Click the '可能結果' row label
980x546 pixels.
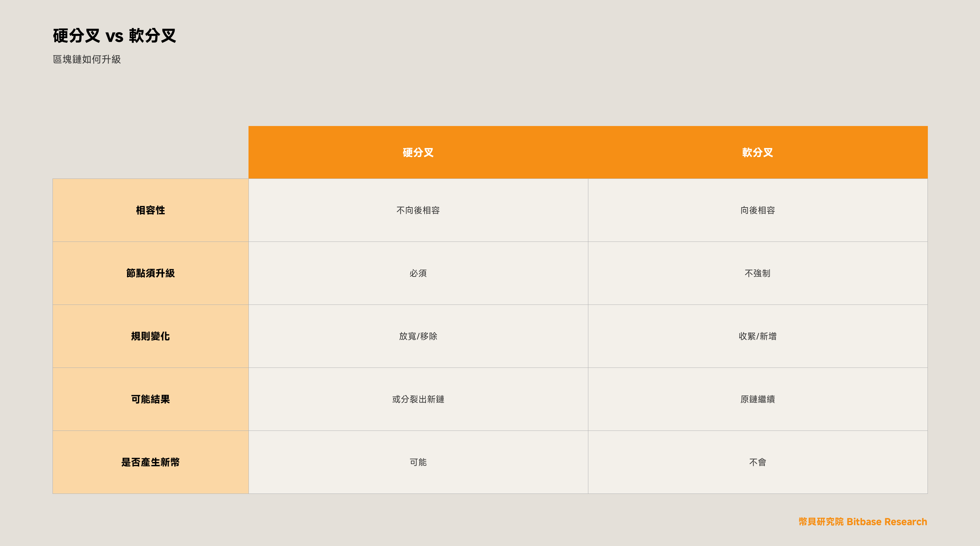pyautogui.click(x=150, y=399)
